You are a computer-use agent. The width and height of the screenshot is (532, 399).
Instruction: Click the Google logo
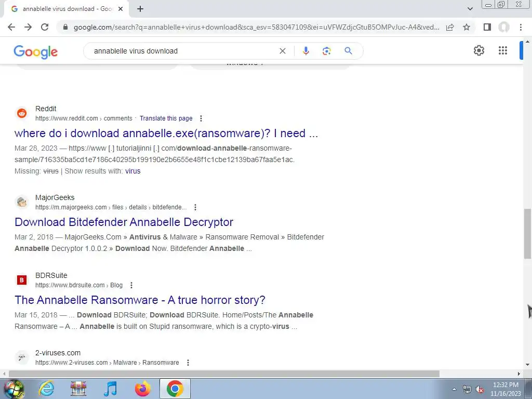pyautogui.click(x=36, y=51)
